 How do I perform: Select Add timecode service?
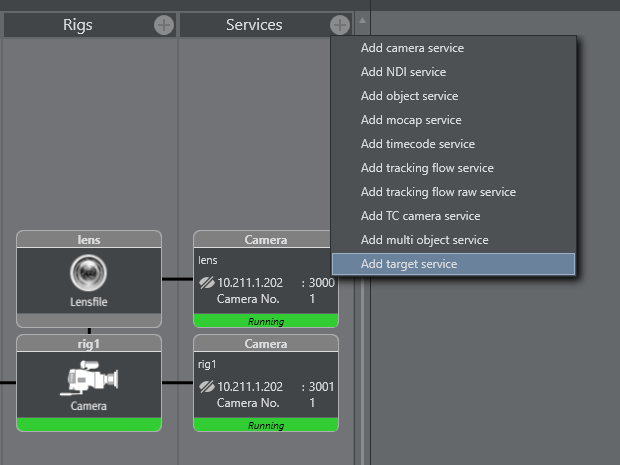coord(417,144)
